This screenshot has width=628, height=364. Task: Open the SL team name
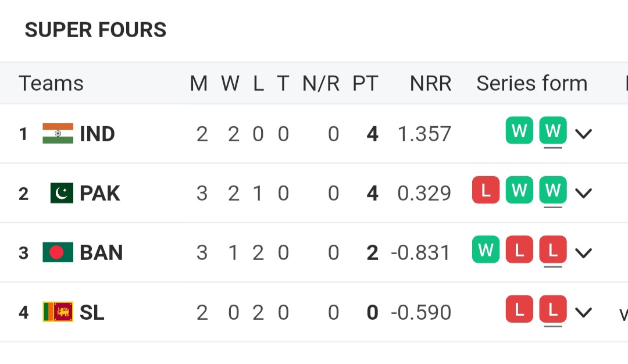click(x=92, y=312)
